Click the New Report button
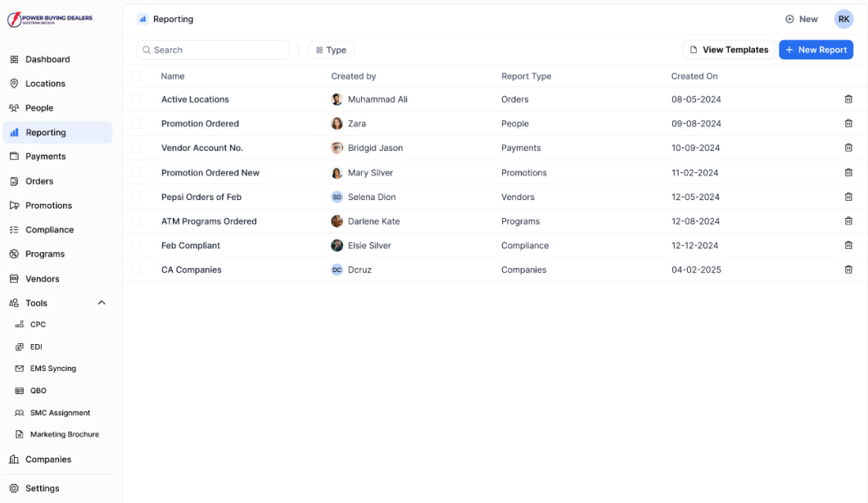 coord(816,50)
